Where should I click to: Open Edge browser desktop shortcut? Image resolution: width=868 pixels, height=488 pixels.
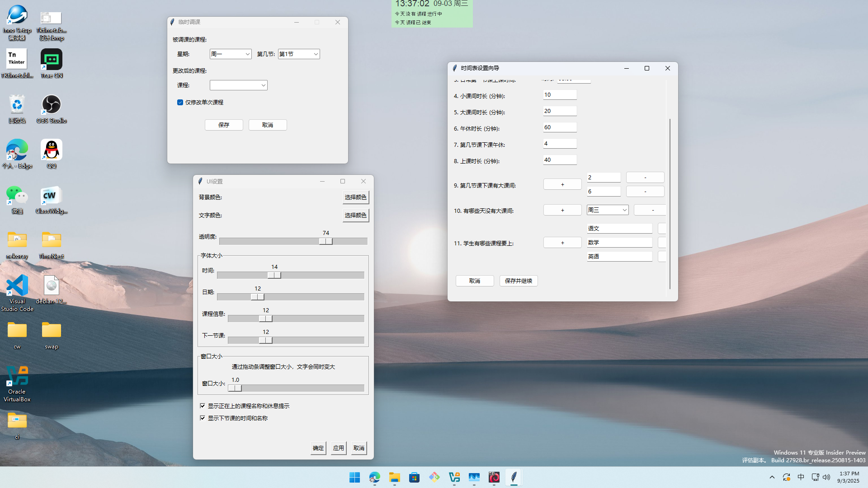(17, 154)
